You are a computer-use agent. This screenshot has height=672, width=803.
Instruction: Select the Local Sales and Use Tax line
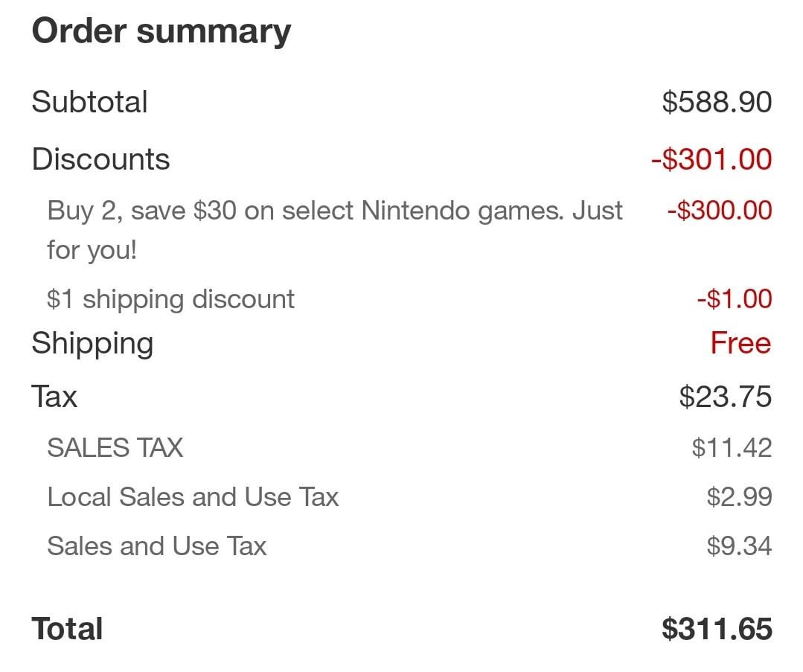(193, 497)
